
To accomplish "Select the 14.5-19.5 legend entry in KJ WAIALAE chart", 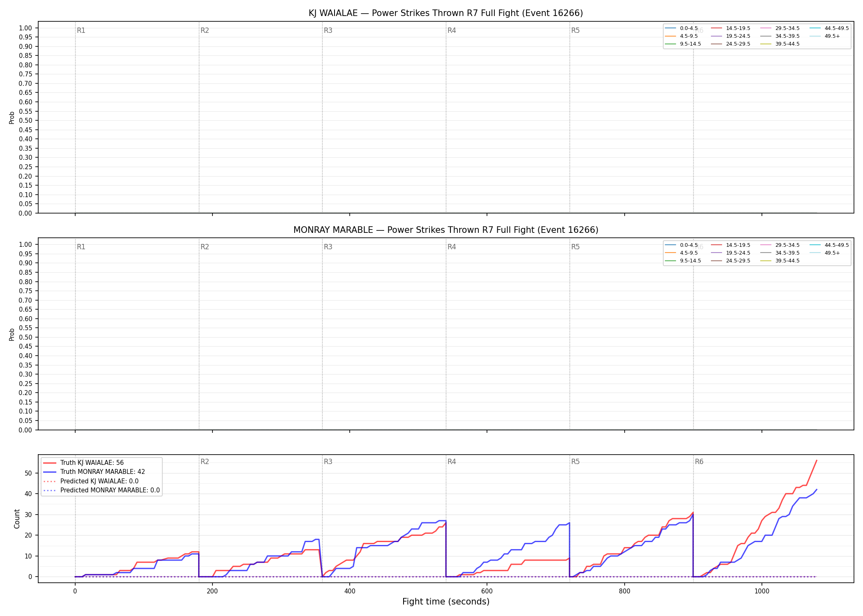I will coord(731,28).
